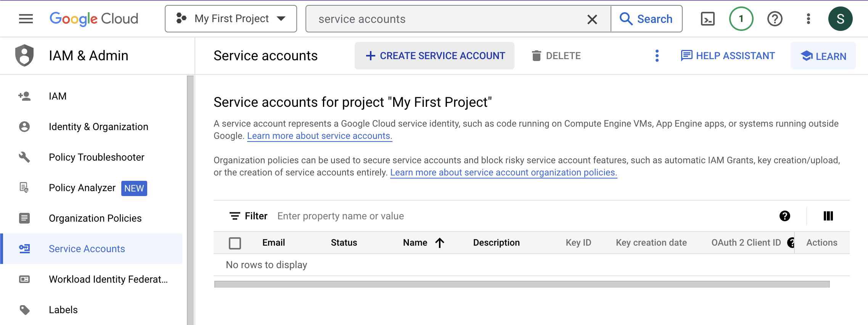Sort by the Name column arrow
The image size is (868, 325).
click(x=440, y=243)
